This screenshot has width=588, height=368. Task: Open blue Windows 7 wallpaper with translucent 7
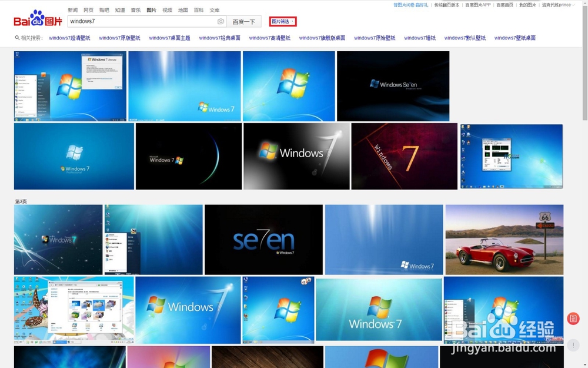188,310
